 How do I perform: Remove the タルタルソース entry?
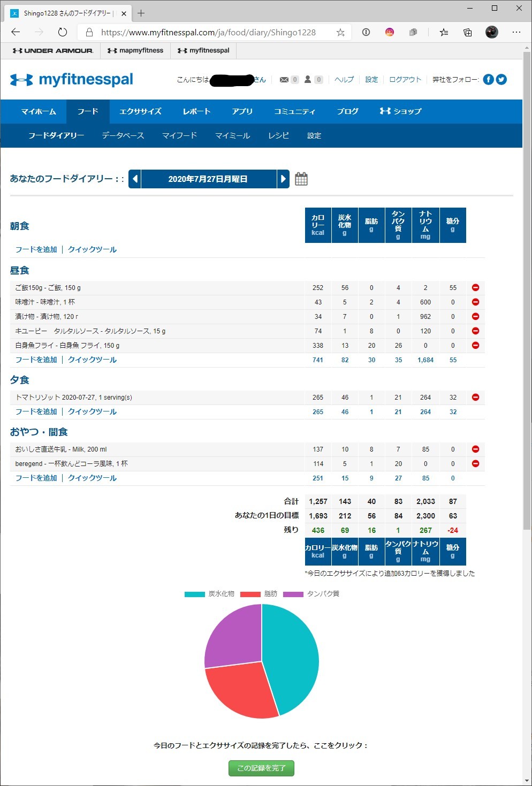tap(475, 331)
